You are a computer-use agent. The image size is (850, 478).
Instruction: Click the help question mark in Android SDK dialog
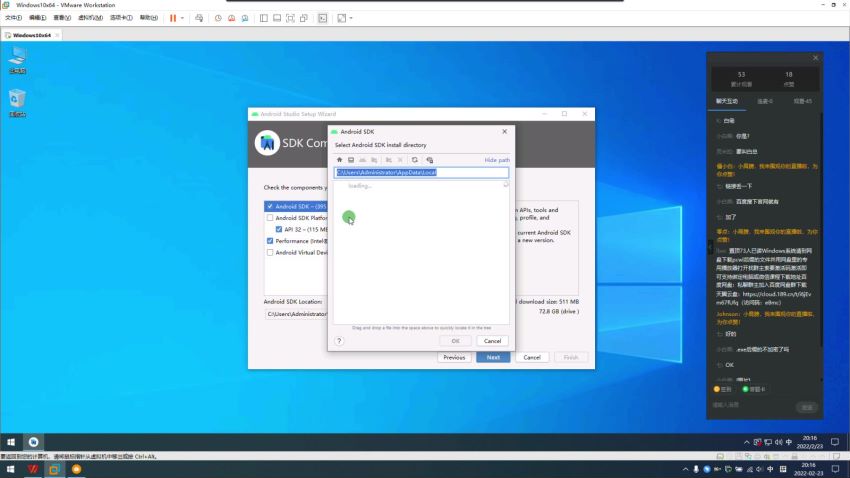pos(339,341)
